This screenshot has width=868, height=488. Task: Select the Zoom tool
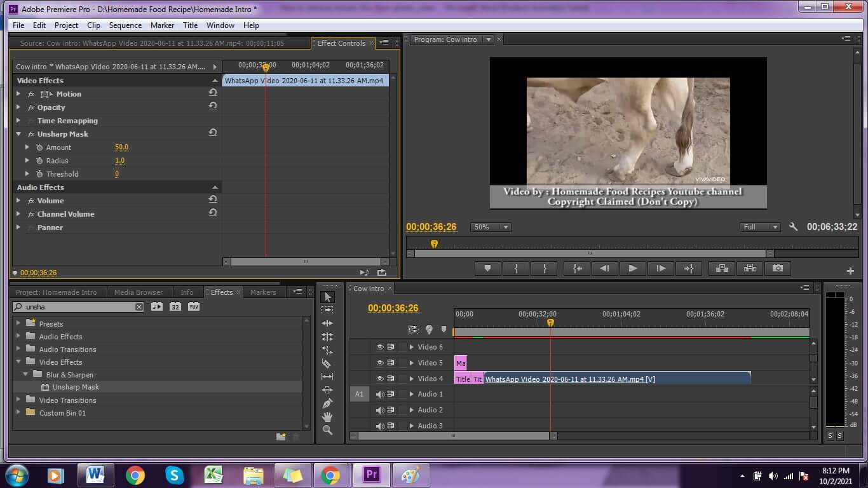pos(327,430)
